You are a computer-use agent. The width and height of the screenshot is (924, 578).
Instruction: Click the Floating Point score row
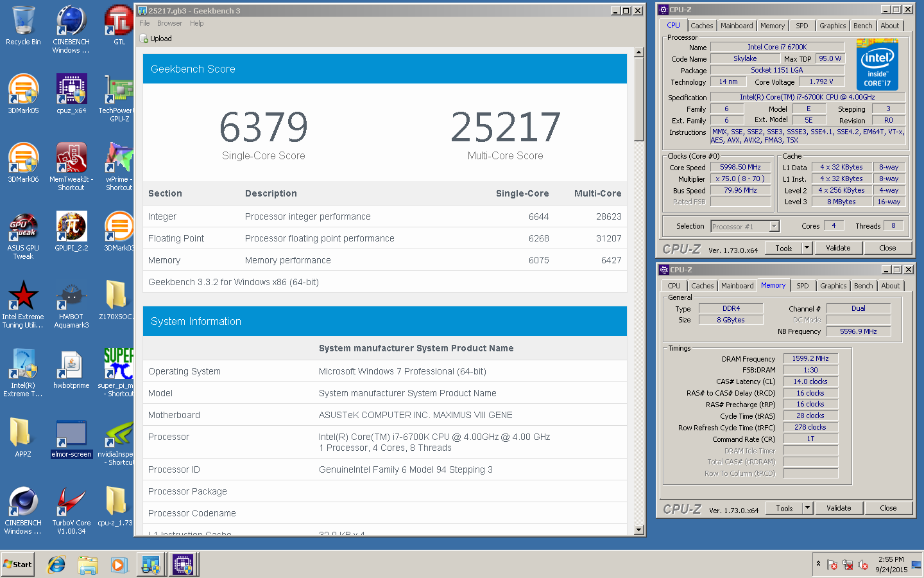click(x=384, y=238)
